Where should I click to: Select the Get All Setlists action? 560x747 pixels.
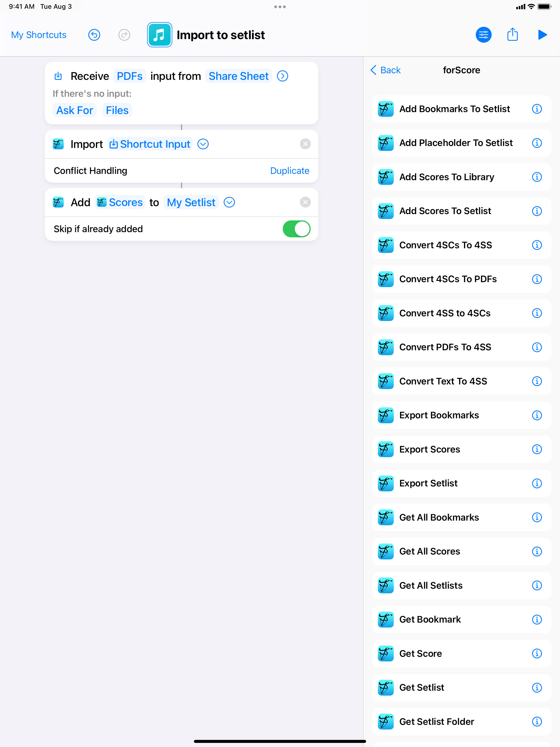461,585
